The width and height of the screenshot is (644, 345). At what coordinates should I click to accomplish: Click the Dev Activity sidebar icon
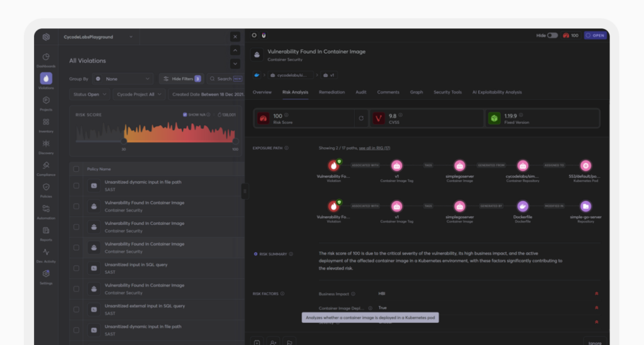[46, 252]
